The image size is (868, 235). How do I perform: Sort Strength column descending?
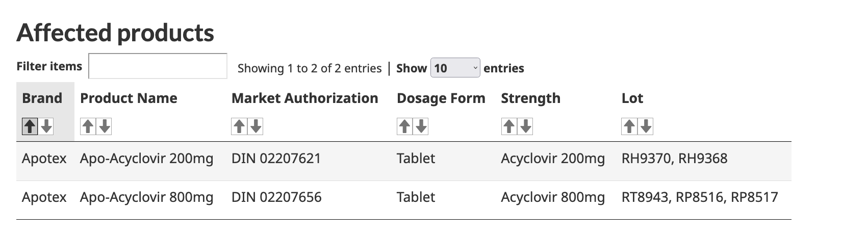(525, 126)
